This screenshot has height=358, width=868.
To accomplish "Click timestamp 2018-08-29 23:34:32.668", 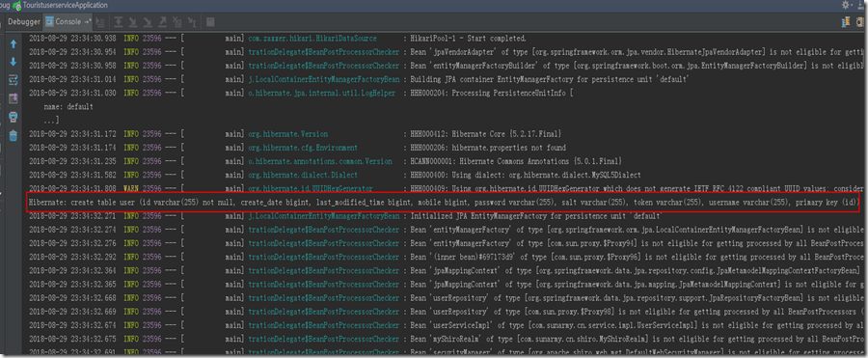I will pos(72,298).
